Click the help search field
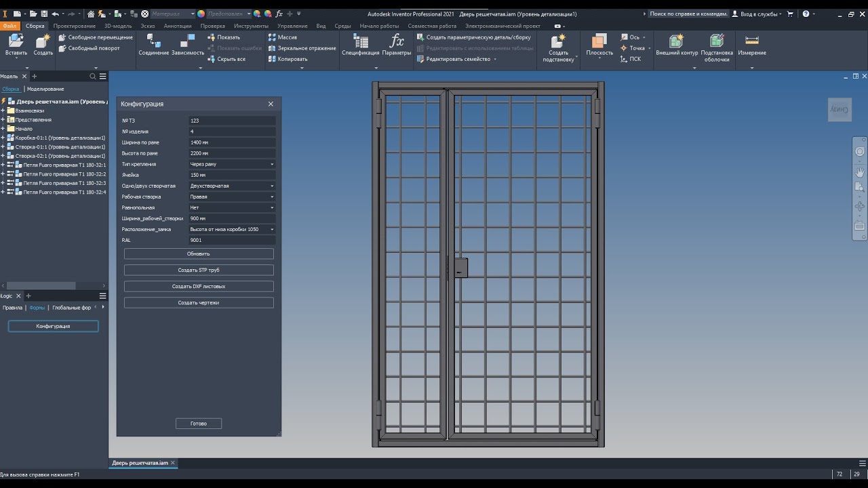 [x=688, y=14]
